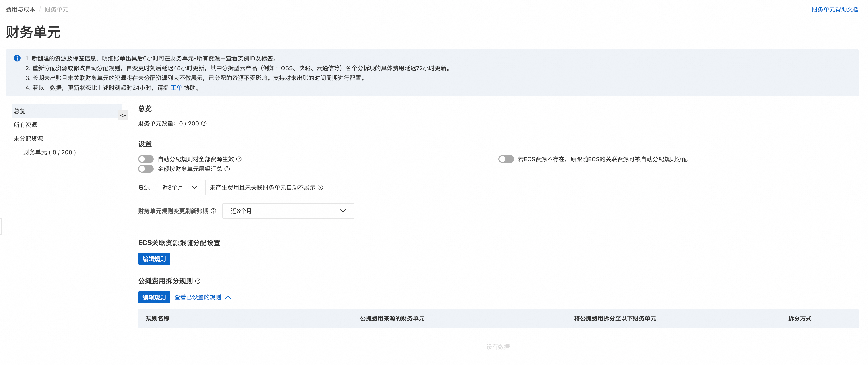Select 所有资源 in left navigation
Image resolution: width=868 pixels, height=365 pixels.
click(x=26, y=125)
